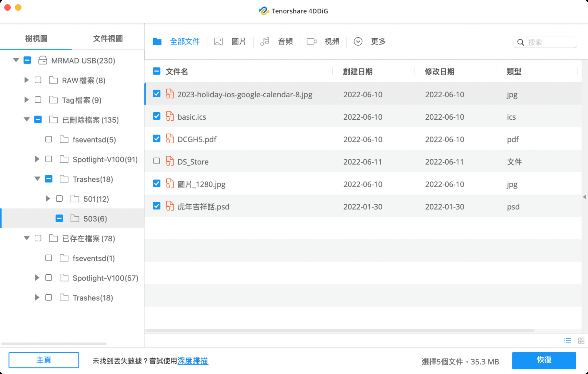Collapse the 已刪除檔案 (135) tree node

(x=27, y=119)
